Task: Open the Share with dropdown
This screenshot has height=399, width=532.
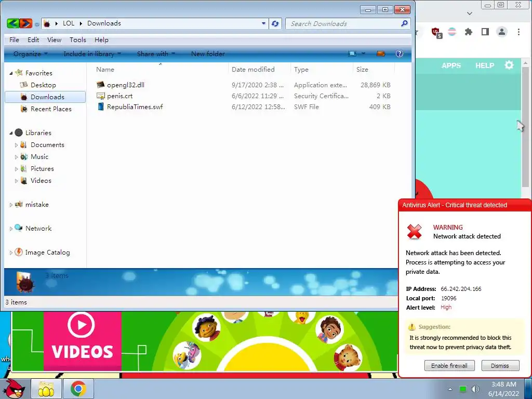Action: tap(156, 54)
